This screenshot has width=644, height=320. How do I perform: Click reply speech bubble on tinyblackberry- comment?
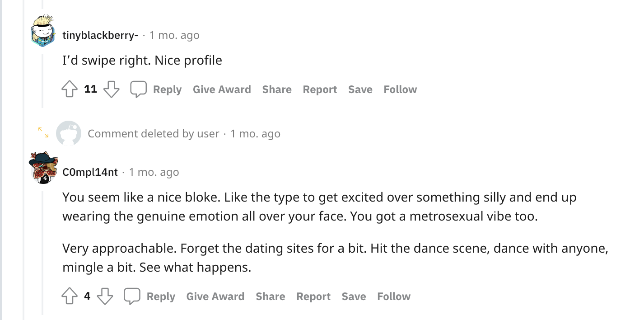coord(139,89)
